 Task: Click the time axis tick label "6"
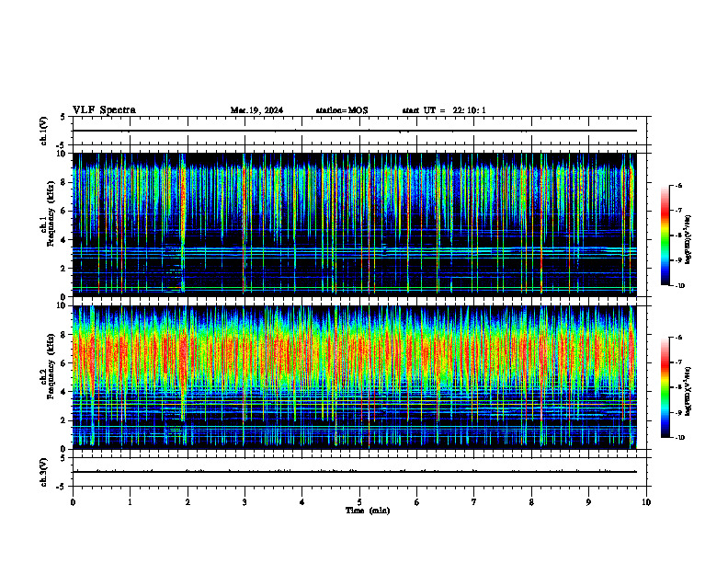click(x=417, y=502)
